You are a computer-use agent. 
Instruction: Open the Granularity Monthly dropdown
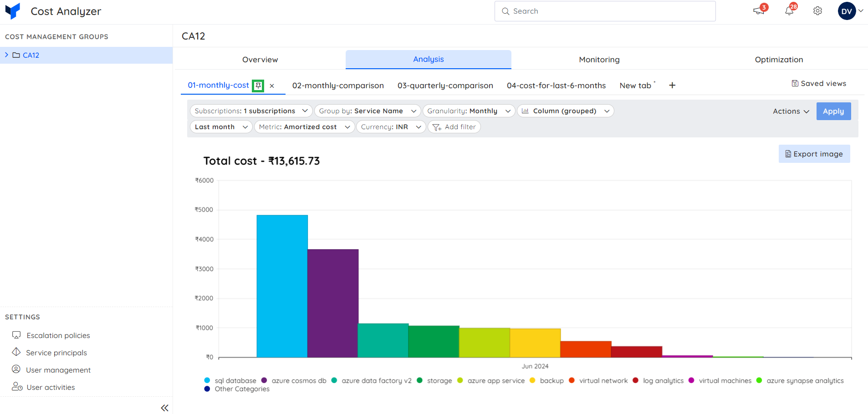point(469,111)
